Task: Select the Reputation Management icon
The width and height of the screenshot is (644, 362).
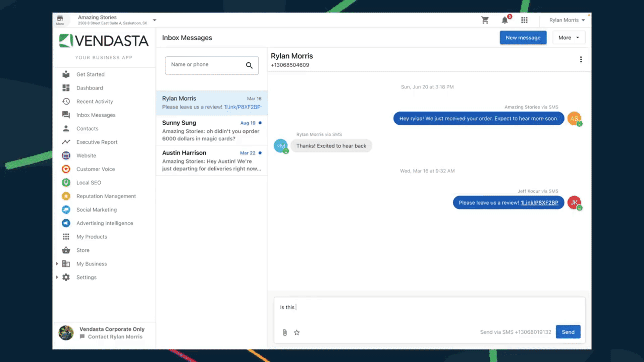Action: click(65, 196)
